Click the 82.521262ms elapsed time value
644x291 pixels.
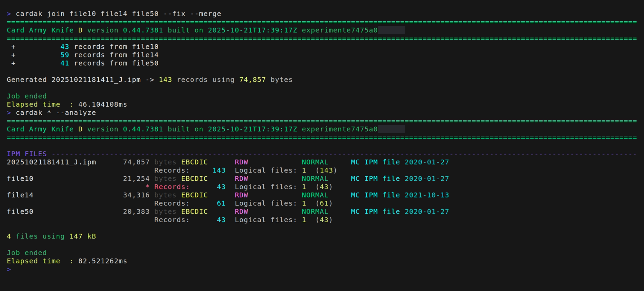102,261
